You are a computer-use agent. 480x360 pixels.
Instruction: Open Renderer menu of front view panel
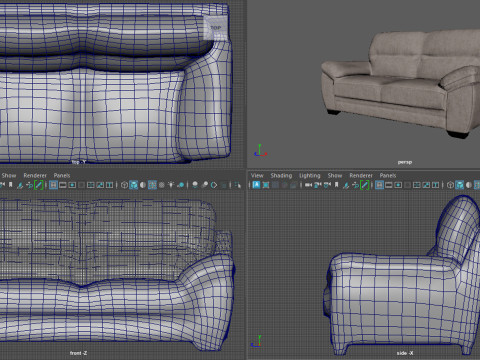(35, 175)
